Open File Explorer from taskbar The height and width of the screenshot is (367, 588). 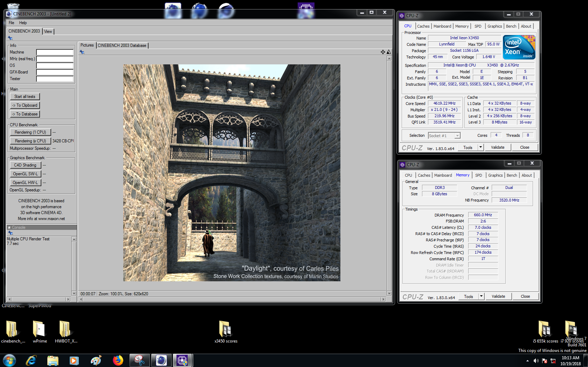[x=53, y=360]
